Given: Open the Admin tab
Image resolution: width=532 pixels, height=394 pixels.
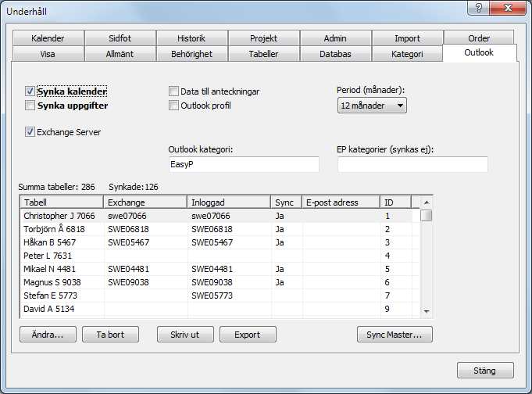Looking at the screenshot, I should 335,38.
